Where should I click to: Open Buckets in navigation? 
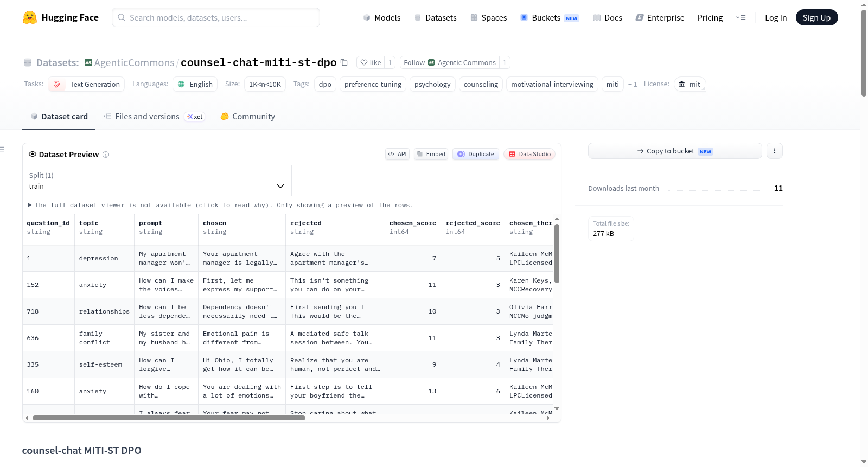(550, 17)
